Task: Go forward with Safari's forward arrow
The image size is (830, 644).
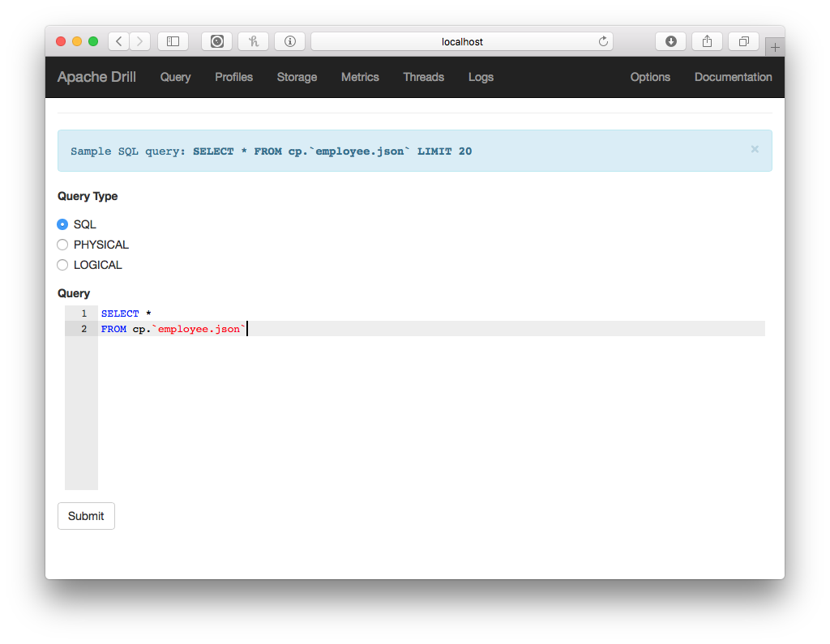Action: 139,41
